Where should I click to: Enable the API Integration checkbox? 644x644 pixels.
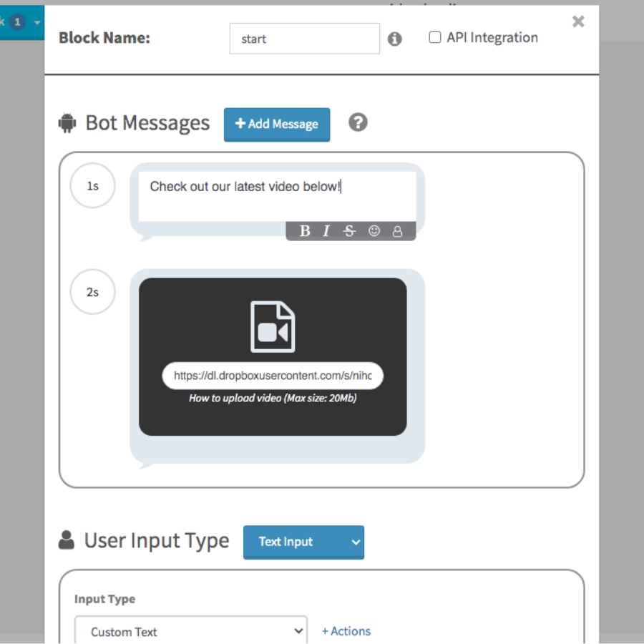click(x=434, y=37)
